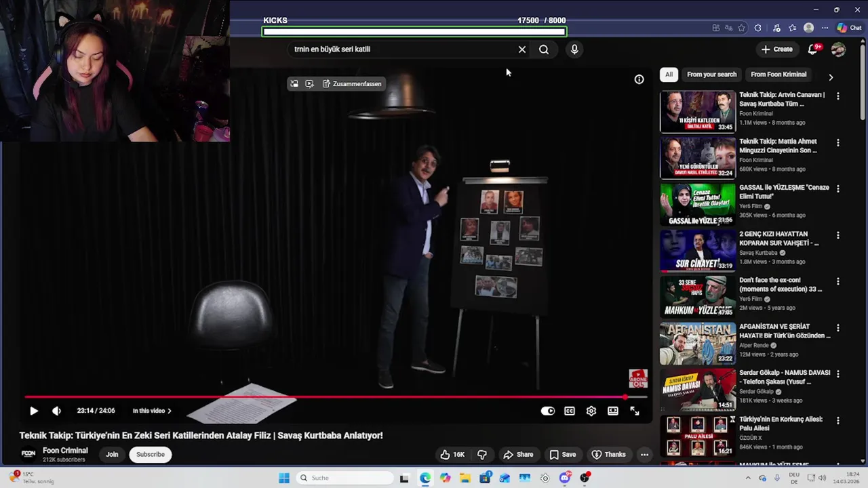Click the Join membership button
868x488 pixels.
pos(112,455)
